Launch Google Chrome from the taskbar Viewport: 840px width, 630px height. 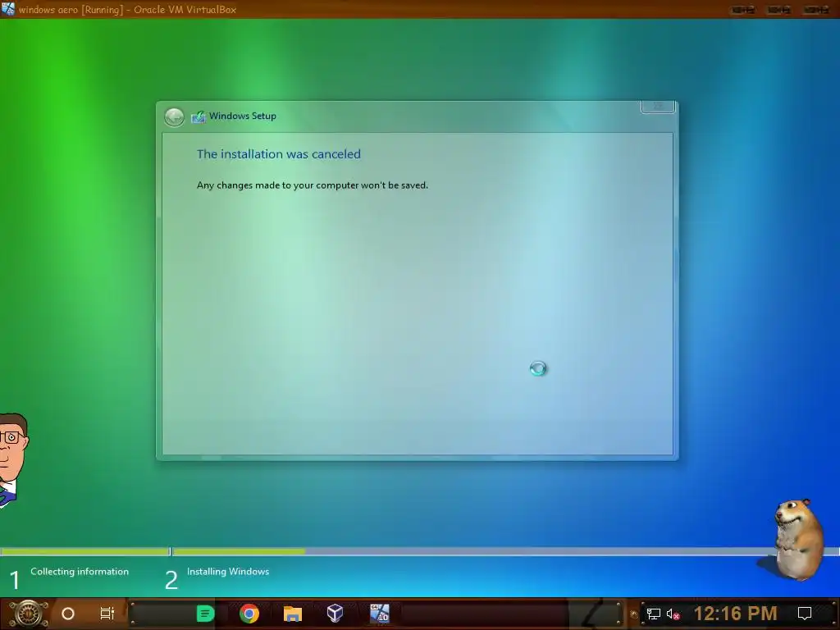(x=249, y=614)
